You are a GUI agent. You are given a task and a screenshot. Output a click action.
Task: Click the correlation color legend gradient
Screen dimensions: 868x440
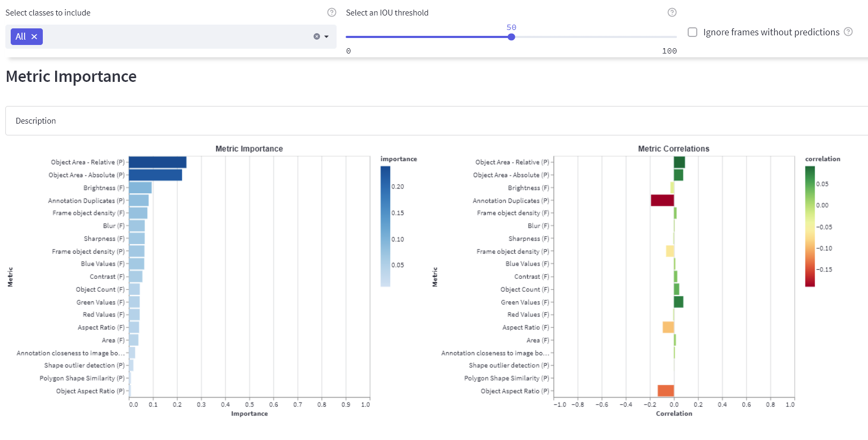810,226
